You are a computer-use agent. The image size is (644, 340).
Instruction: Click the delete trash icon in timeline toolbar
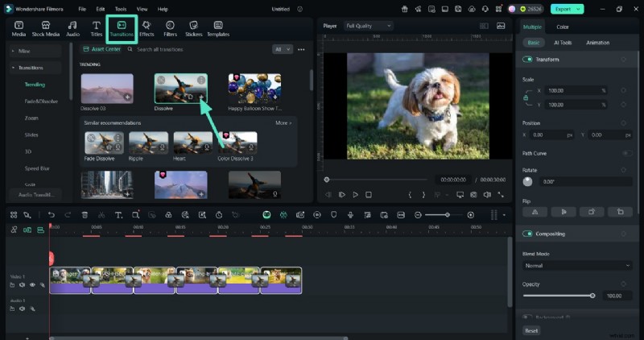point(85,215)
